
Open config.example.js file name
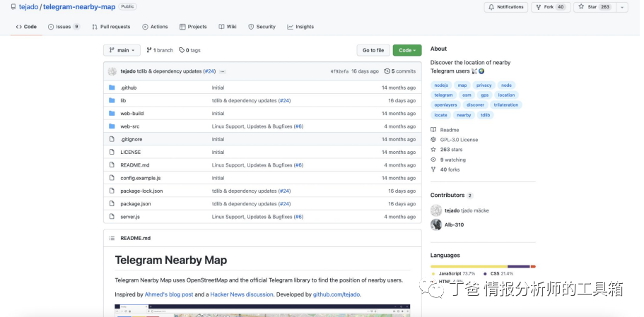[141, 178]
